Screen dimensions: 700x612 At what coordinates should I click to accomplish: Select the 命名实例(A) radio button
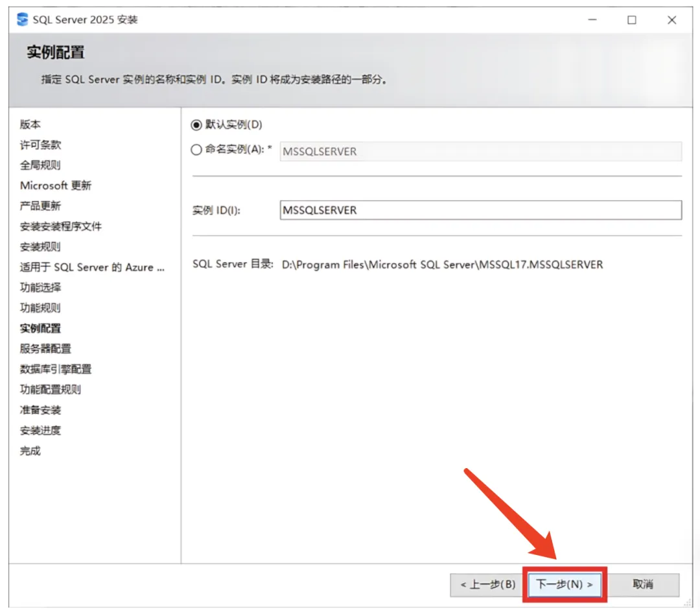(196, 150)
